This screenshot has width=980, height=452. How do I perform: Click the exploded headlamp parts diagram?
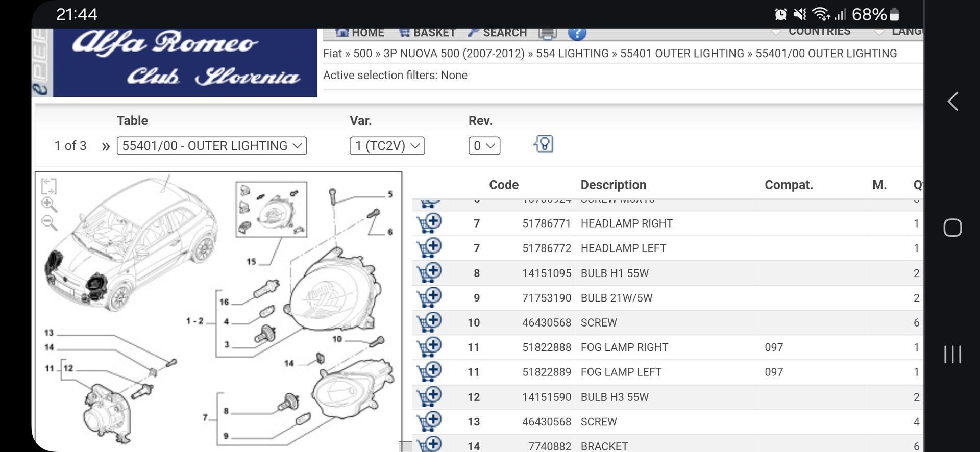[306, 316]
